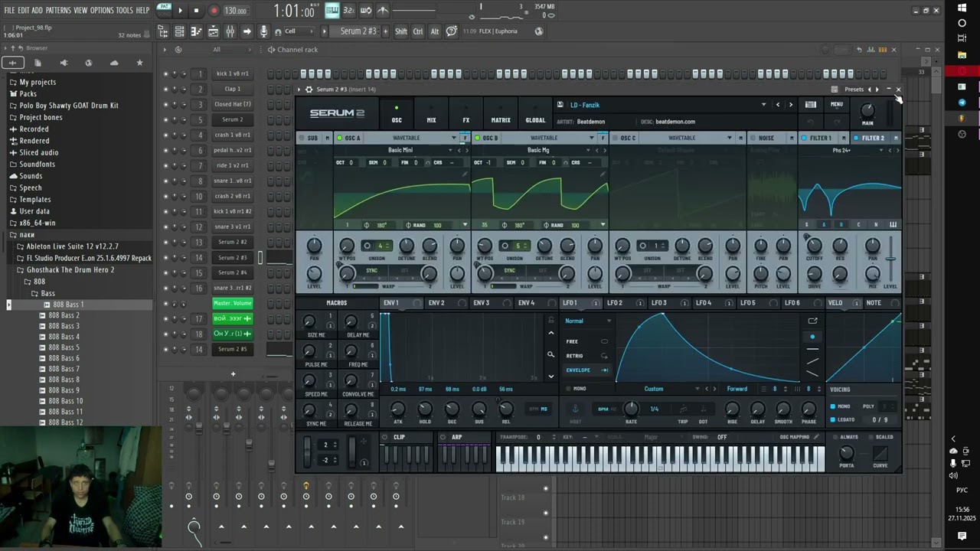The height and width of the screenshot is (551, 980).
Task: Open the LFO Normal mode dropdown
Action: pos(587,321)
